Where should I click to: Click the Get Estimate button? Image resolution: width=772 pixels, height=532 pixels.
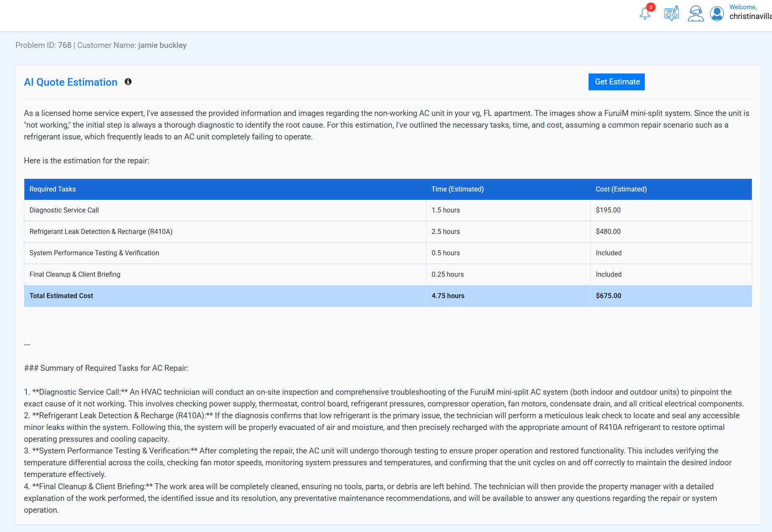click(617, 82)
